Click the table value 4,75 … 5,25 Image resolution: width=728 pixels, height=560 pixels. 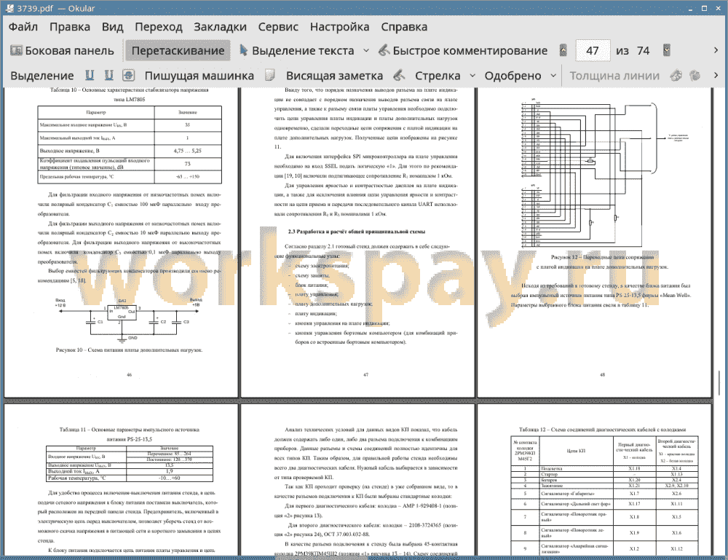(188, 151)
